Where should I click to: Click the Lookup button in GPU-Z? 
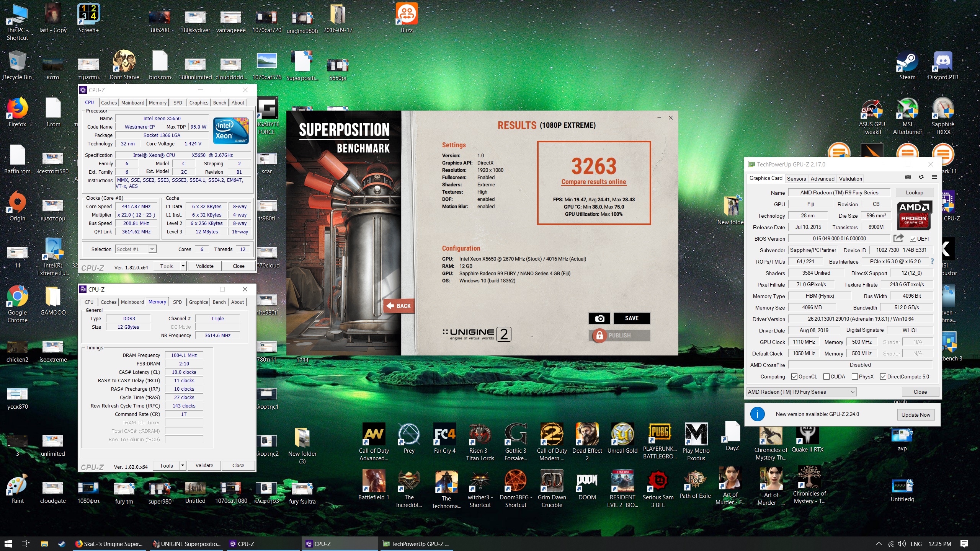[914, 192]
